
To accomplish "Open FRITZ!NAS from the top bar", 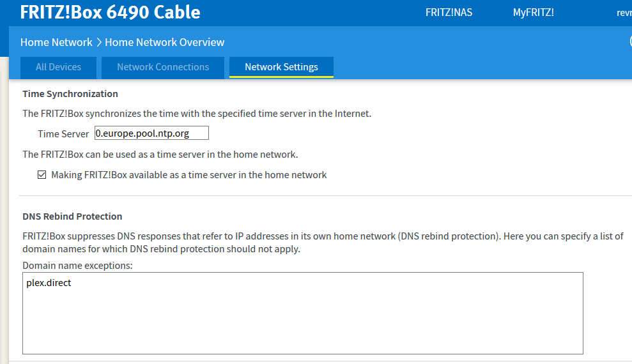I will tap(449, 12).
